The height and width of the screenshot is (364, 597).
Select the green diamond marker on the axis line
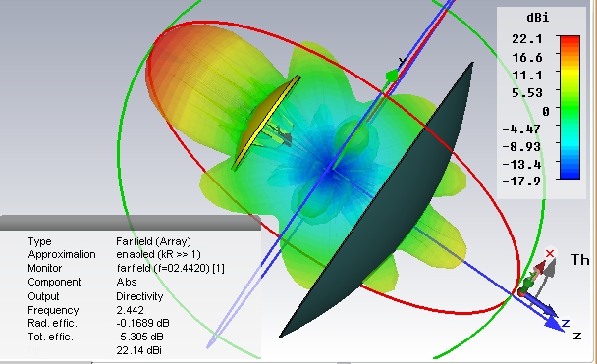coord(392,77)
